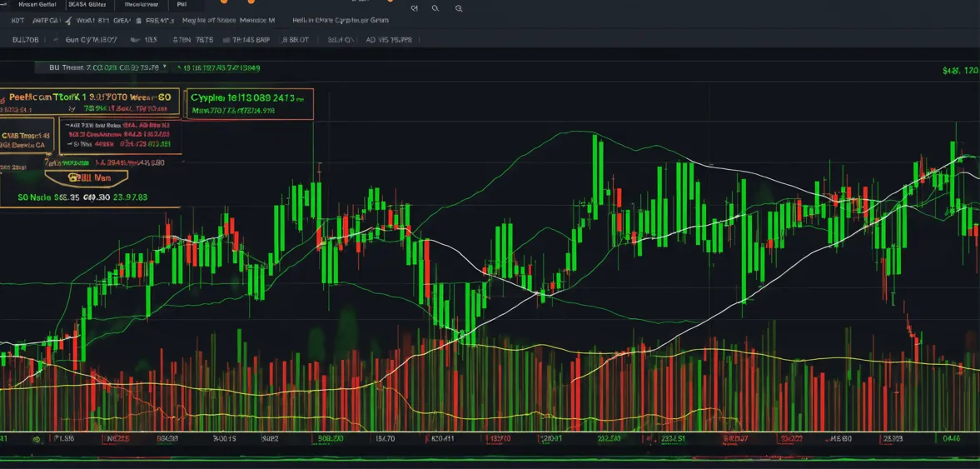Click the rightmost magnifier icon in top bar
This screenshot has width=980, height=469.
click(459, 8)
